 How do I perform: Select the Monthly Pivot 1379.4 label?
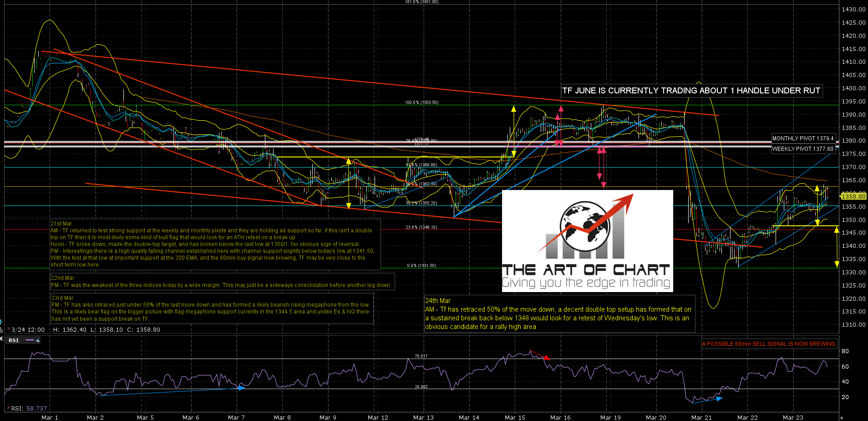click(x=803, y=139)
